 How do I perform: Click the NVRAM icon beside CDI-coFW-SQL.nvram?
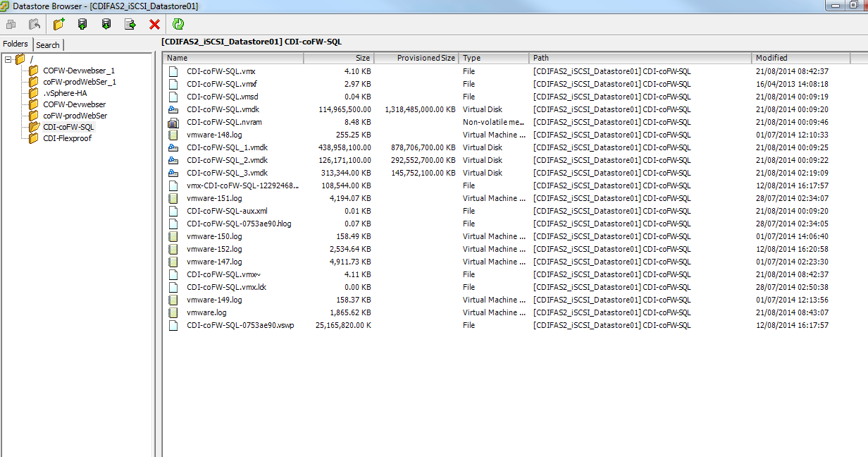173,122
